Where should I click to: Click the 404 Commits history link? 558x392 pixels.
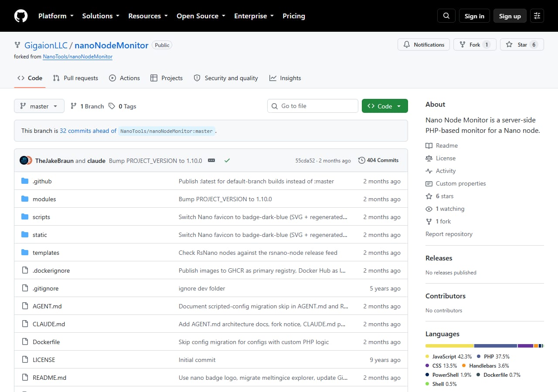coord(378,160)
